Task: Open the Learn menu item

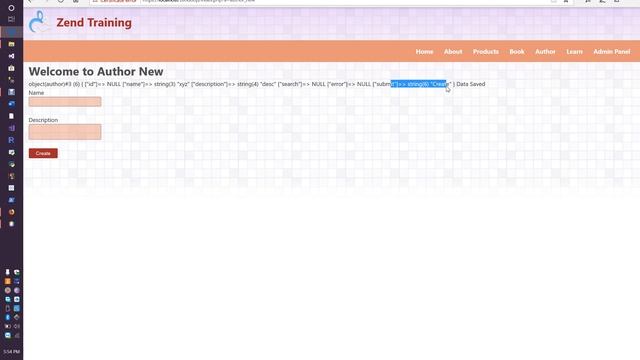Action: point(574,52)
